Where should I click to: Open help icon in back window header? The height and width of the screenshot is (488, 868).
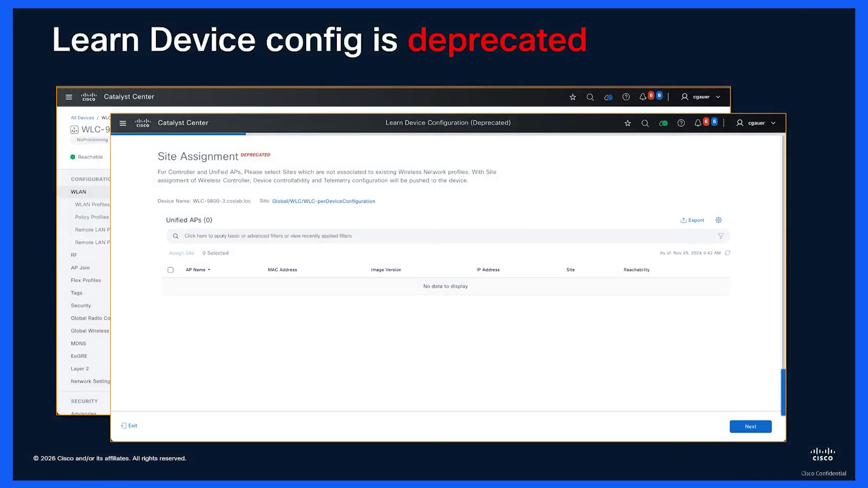pos(626,97)
